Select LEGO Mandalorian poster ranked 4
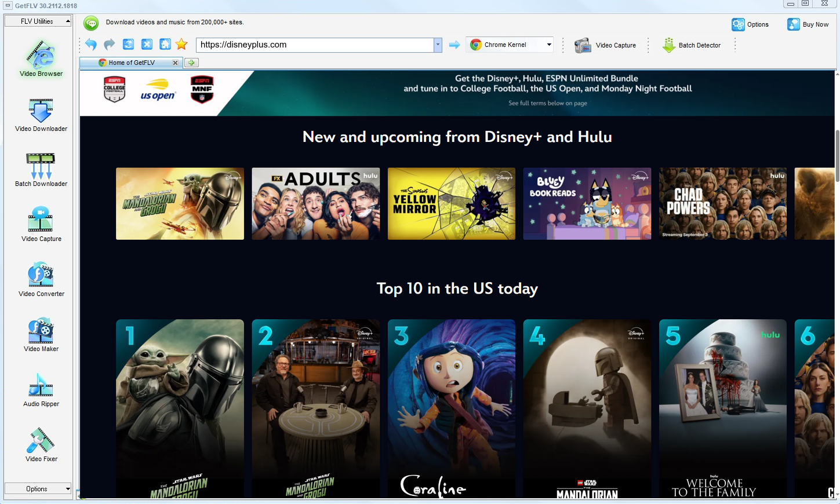The height and width of the screenshot is (504, 840). coord(587,408)
